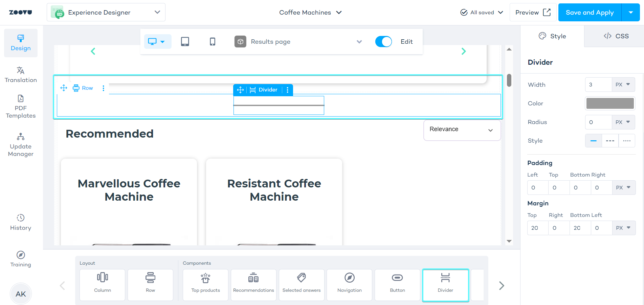Click the Save and Apply button
The height and width of the screenshot is (305, 644).
(590, 13)
